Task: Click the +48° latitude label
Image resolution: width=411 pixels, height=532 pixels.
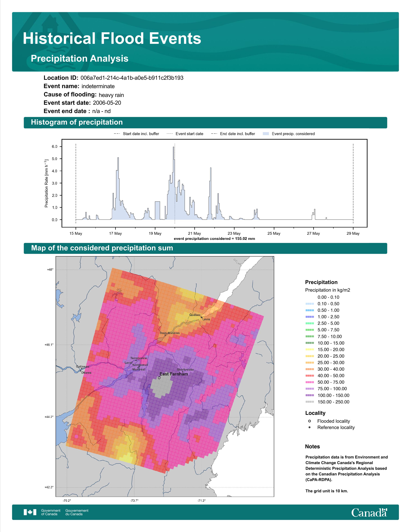Action: (50, 270)
